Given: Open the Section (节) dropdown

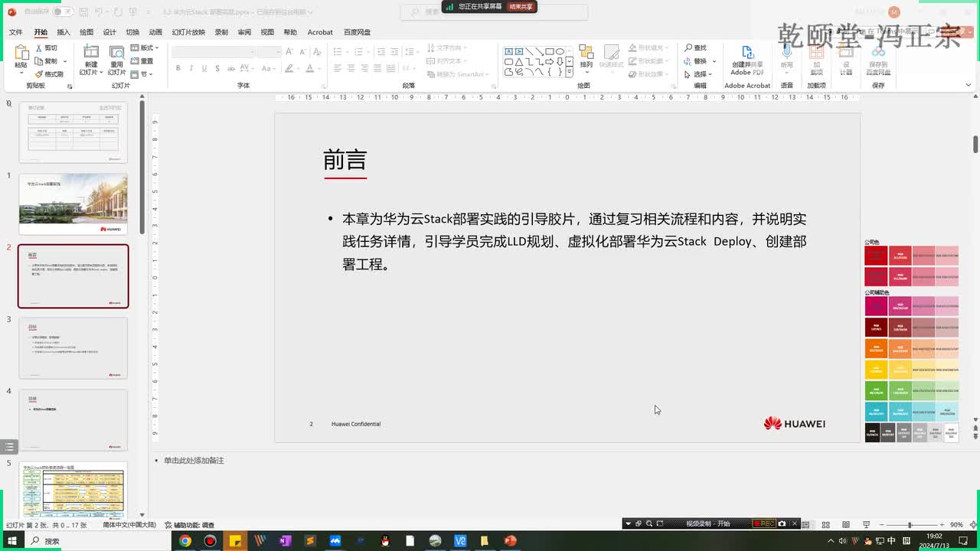Looking at the screenshot, I should tap(142, 74).
